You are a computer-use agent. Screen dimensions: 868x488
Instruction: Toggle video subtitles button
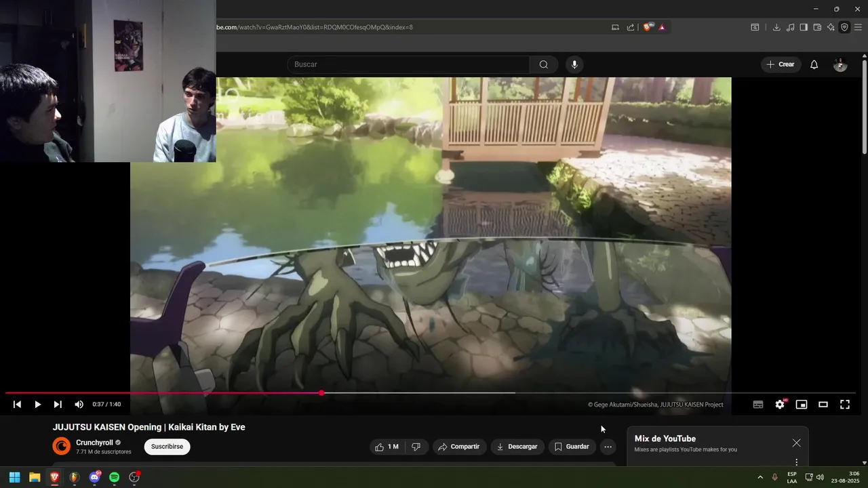pyautogui.click(x=758, y=405)
